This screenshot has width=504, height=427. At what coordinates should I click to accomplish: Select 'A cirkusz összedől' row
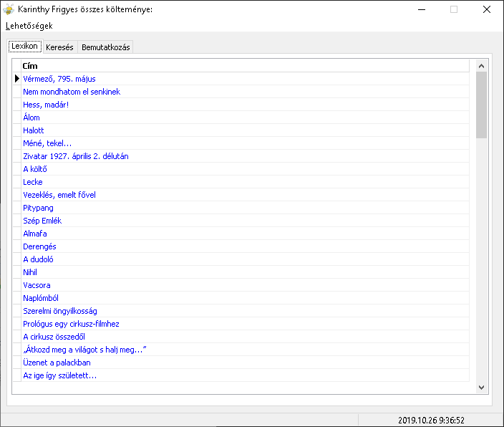coord(246,337)
